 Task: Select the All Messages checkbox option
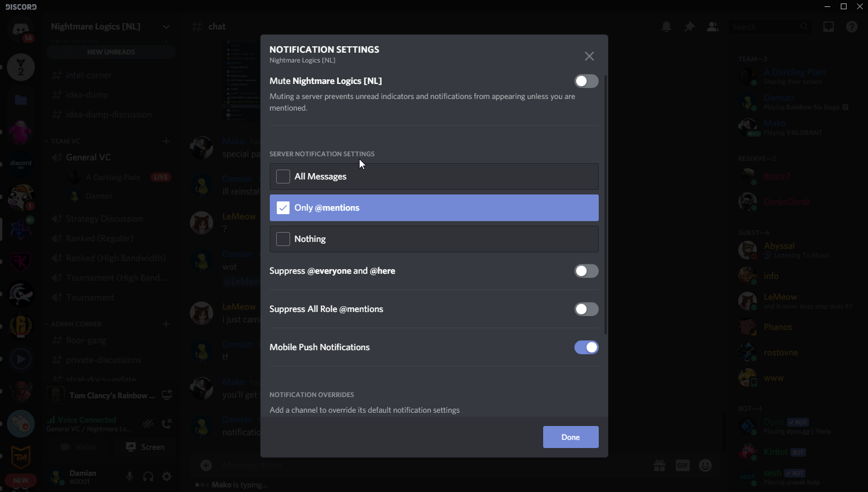(283, 177)
